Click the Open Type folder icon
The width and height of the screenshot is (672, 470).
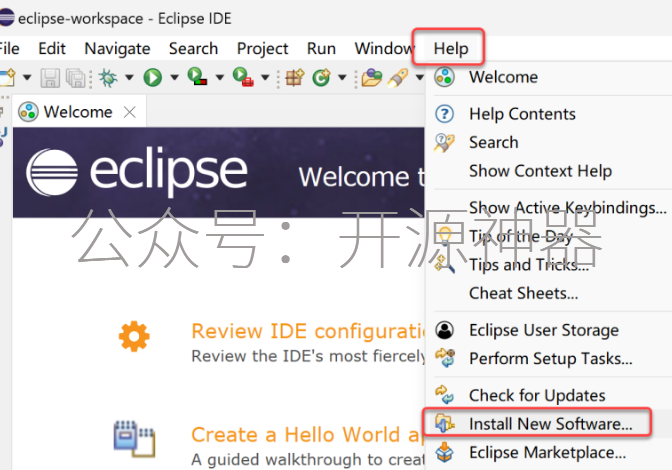[372, 78]
